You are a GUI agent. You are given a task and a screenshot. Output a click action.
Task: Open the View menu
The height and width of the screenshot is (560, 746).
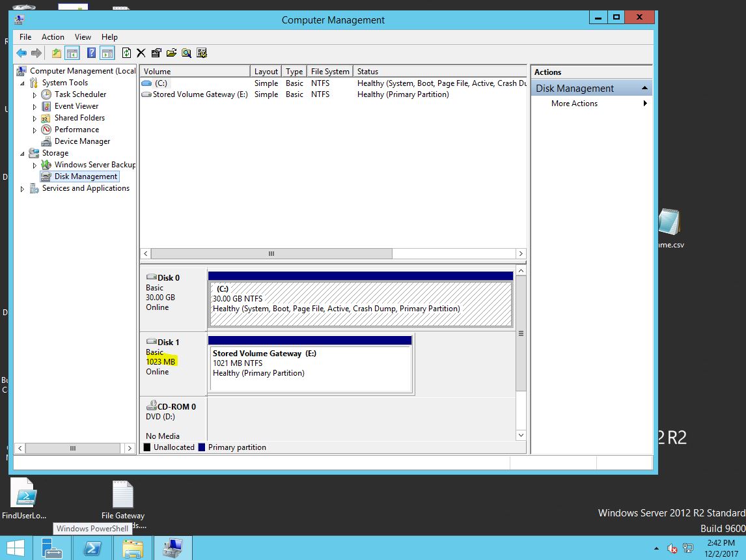pos(83,37)
